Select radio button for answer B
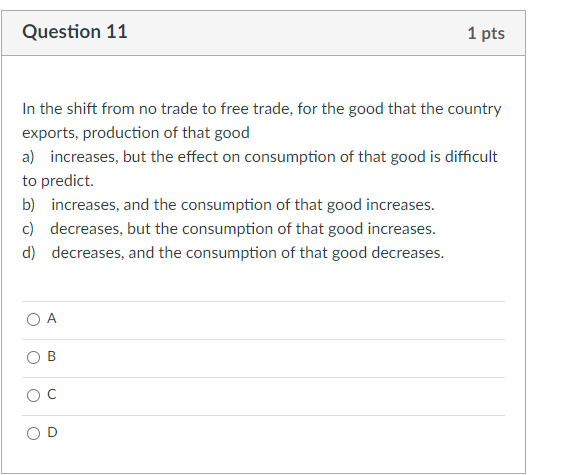 pyautogui.click(x=33, y=357)
